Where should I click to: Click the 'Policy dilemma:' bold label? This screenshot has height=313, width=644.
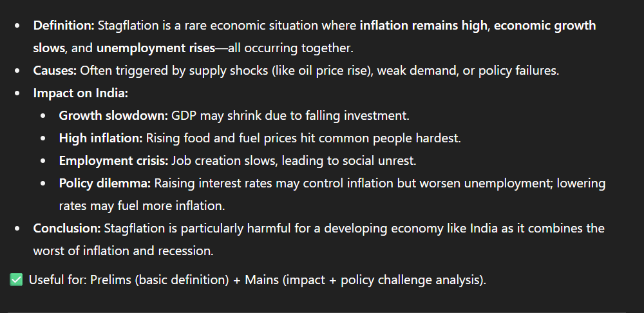click(x=105, y=183)
